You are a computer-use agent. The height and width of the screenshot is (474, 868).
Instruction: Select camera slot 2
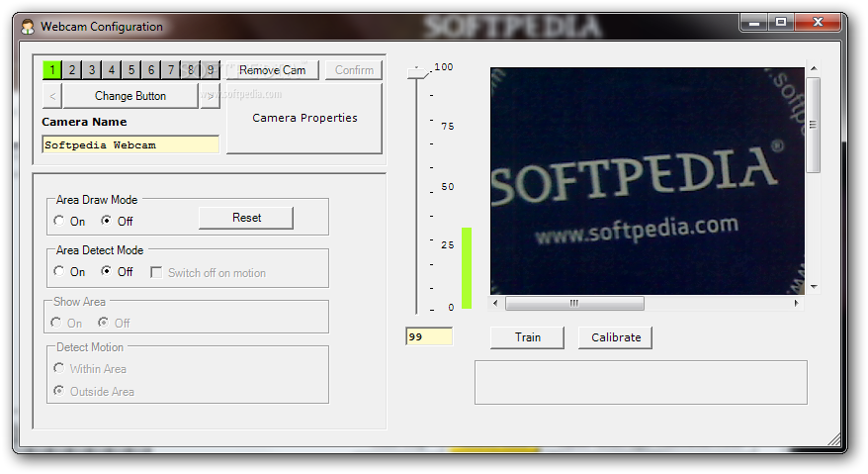[72, 70]
